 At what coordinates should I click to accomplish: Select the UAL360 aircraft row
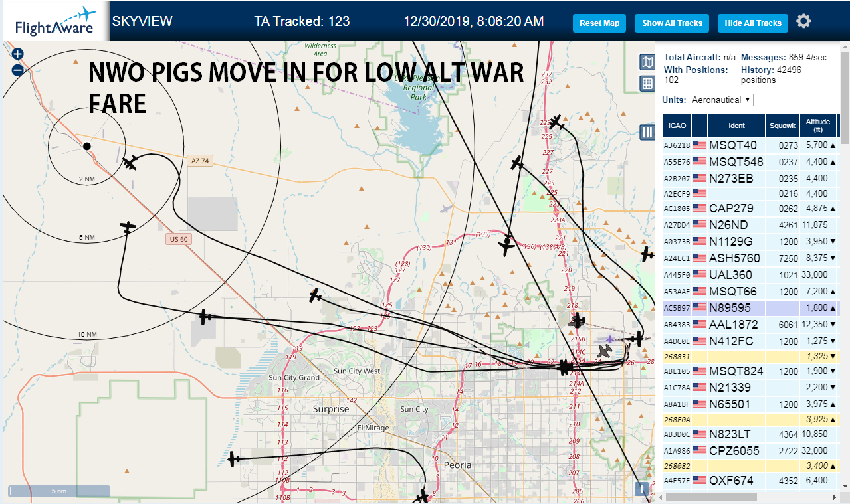[751, 274]
